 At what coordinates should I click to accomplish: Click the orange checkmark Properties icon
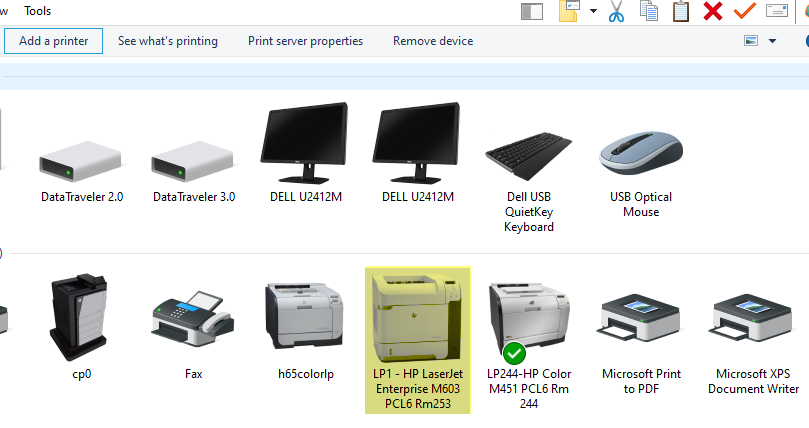(x=745, y=11)
